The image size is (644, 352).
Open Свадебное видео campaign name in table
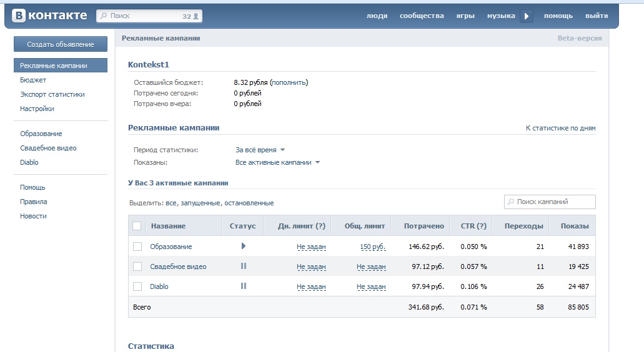point(178,266)
